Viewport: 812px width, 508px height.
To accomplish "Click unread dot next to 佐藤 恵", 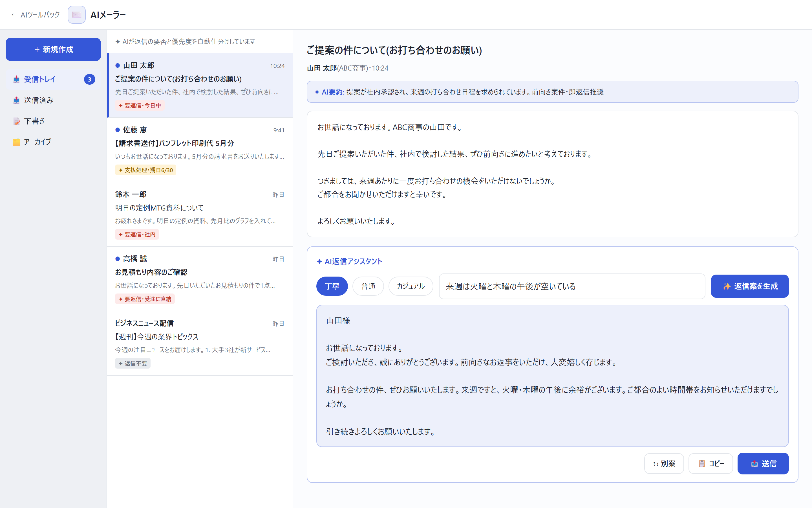I will (118, 130).
